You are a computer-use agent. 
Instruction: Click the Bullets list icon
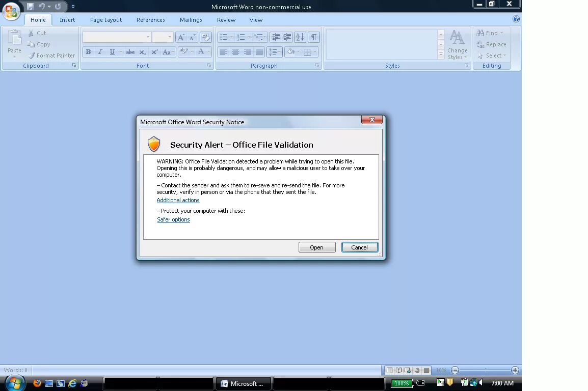tap(224, 37)
